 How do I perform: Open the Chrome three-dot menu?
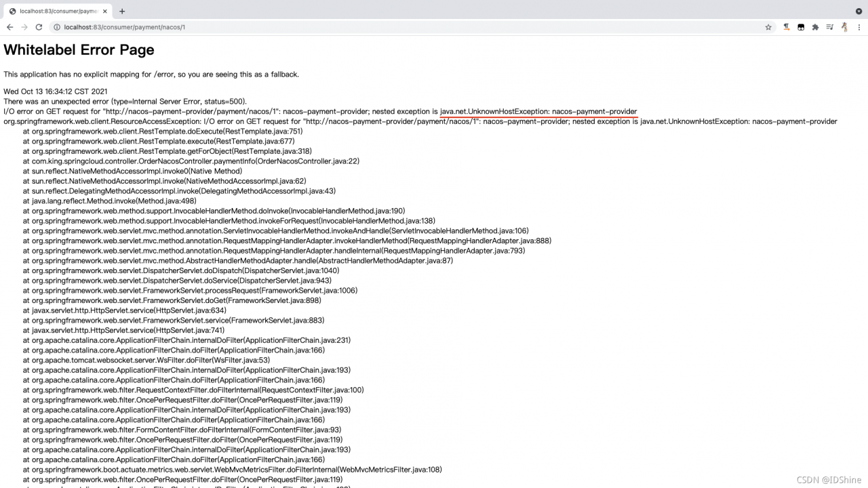[859, 27]
